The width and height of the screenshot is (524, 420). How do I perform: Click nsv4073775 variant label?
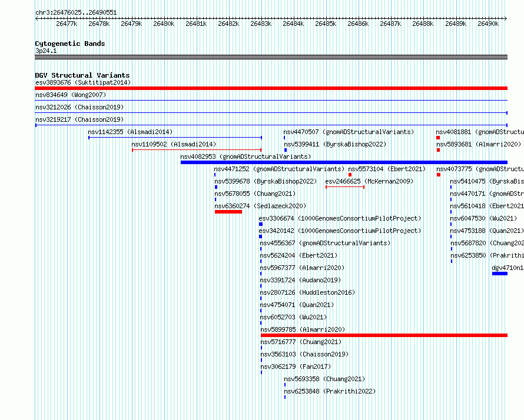(480, 169)
